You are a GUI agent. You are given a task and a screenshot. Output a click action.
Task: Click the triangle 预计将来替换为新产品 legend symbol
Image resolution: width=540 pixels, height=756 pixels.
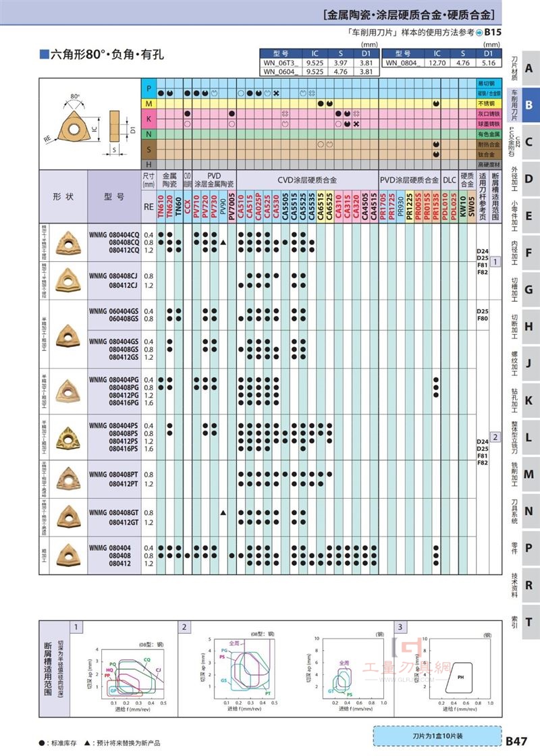click(87, 743)
